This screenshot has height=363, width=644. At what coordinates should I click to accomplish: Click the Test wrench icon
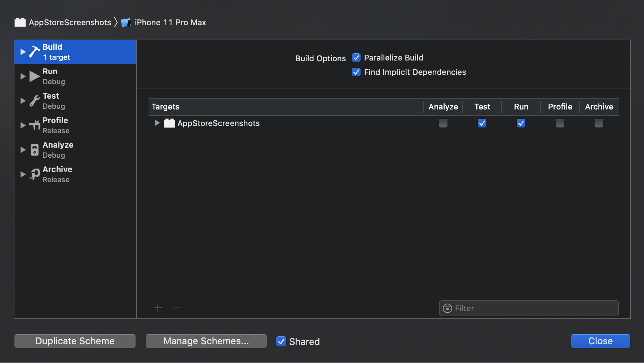pos(34,101)
